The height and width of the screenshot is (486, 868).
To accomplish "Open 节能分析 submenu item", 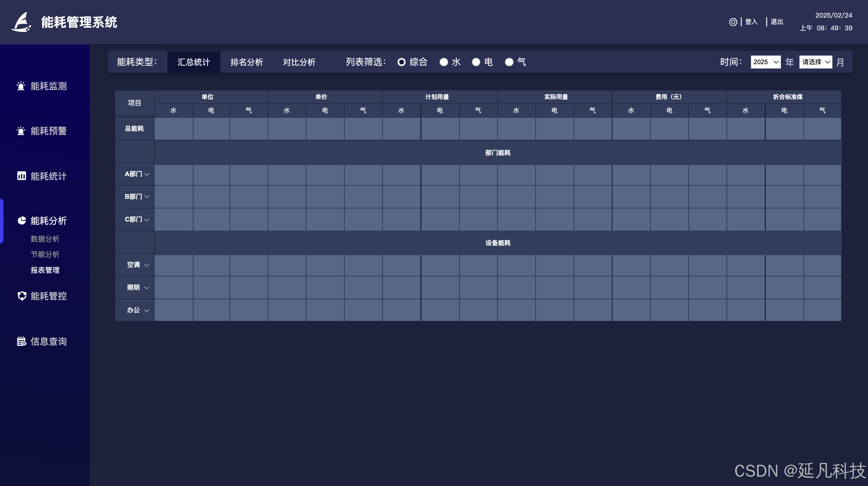I will tap(45, 254).
